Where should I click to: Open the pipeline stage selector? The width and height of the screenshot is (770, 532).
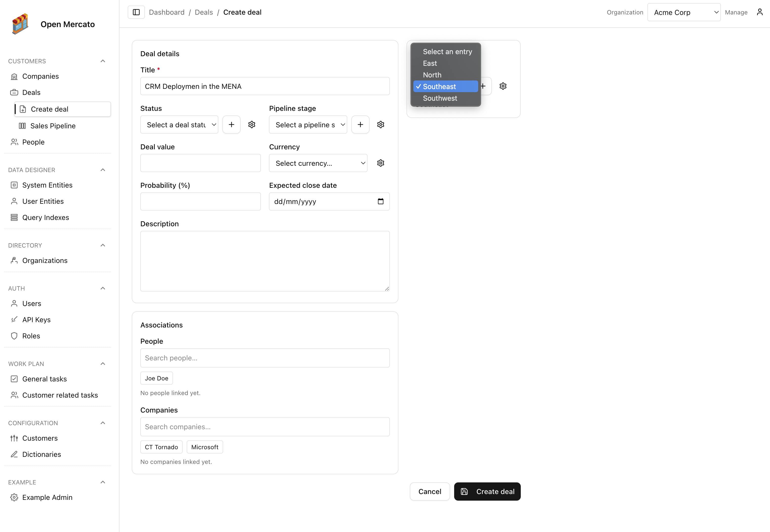pyautogui.click(x=307, y=124)
